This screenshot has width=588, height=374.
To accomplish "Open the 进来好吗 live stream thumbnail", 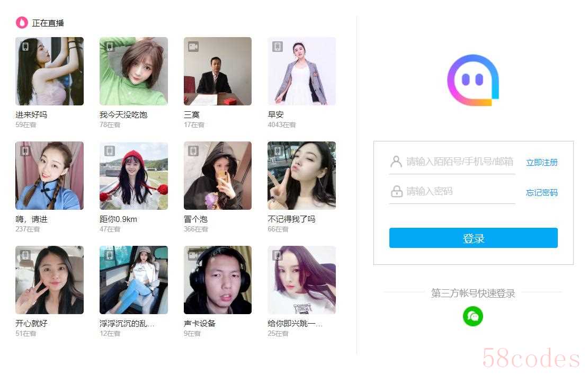I will click(49, 71).
